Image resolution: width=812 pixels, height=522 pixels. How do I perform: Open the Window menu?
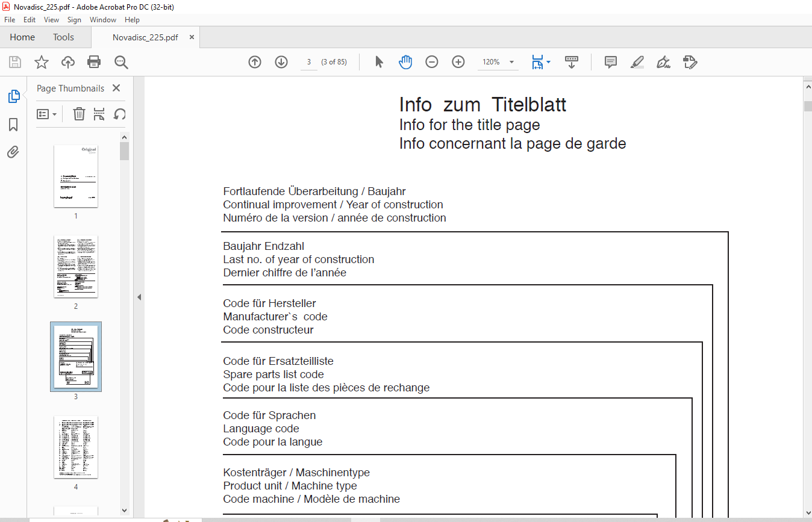tap(103, 20)
